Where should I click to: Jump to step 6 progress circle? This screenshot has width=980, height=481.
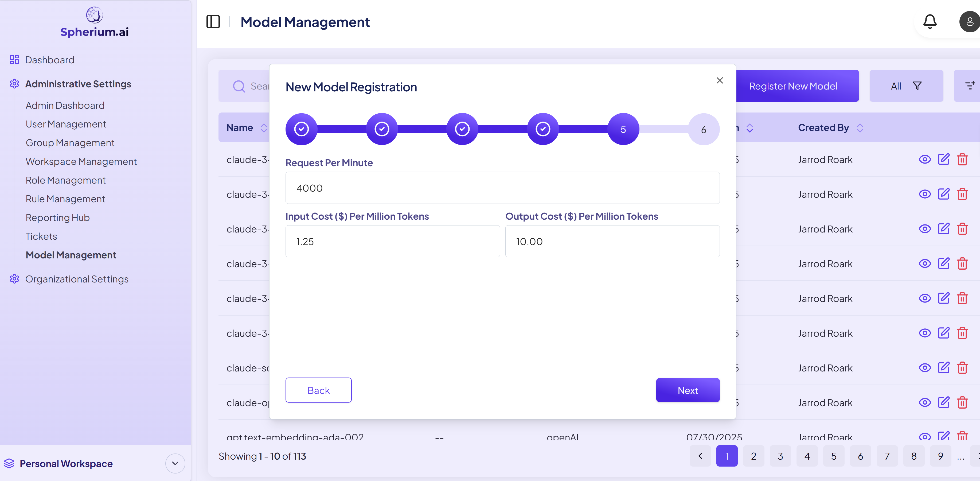coord(704,129)
